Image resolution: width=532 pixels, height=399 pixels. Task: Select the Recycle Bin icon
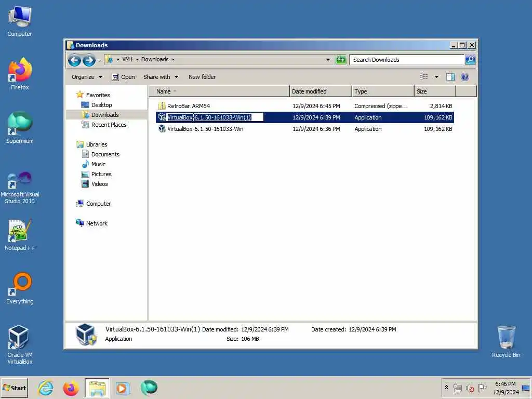coord(506,342)
